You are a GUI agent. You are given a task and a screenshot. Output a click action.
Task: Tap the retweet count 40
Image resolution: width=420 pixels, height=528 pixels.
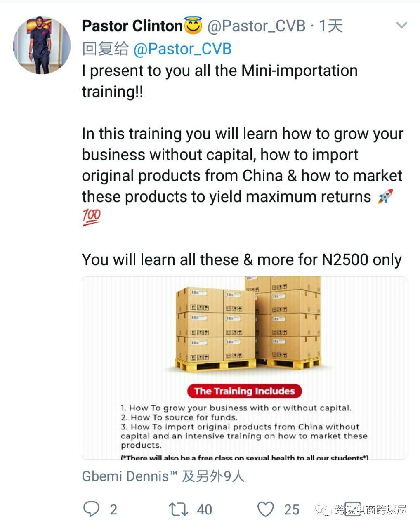pos(204,509)
